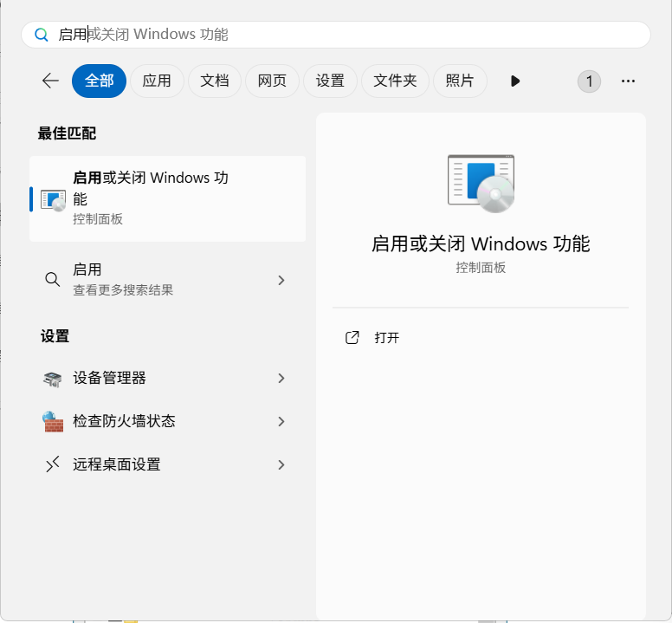The height and width of the screenshot is (623, 672).
Task: Switch to the 应用 filter tab
Action: [x=157, y=81]
